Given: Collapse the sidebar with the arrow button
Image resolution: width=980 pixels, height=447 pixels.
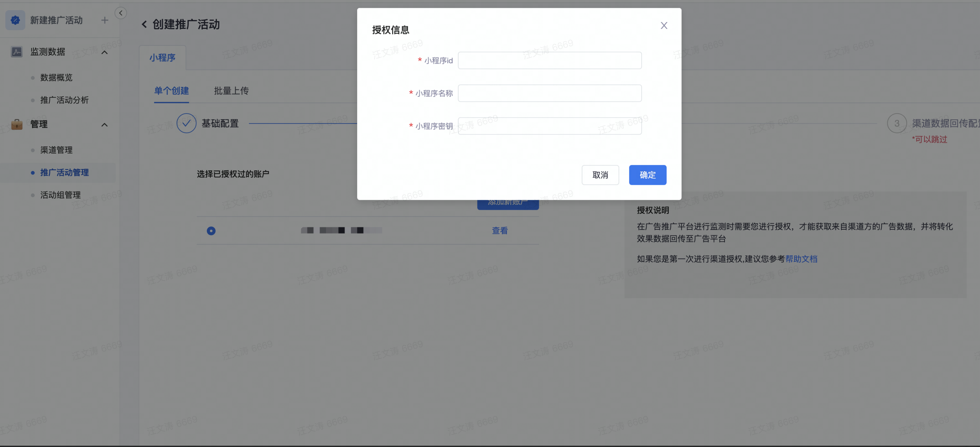Looking at the screenshot, I should (121, 13).
